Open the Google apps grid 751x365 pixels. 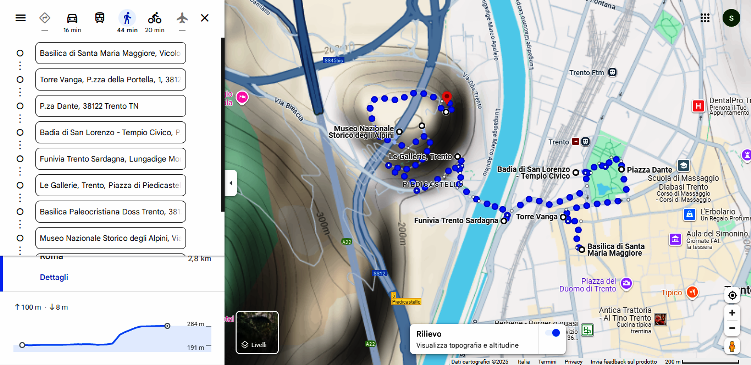click(x=705, y=18)
